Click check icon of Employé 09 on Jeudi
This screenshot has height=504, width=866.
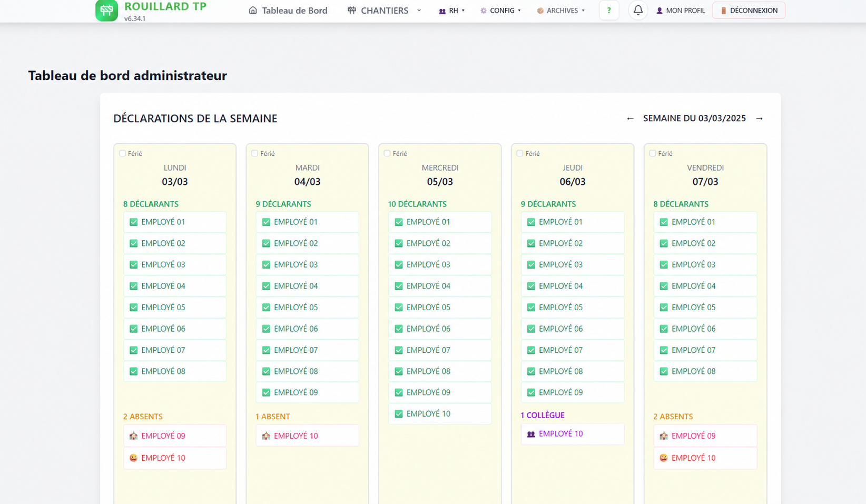531,393
